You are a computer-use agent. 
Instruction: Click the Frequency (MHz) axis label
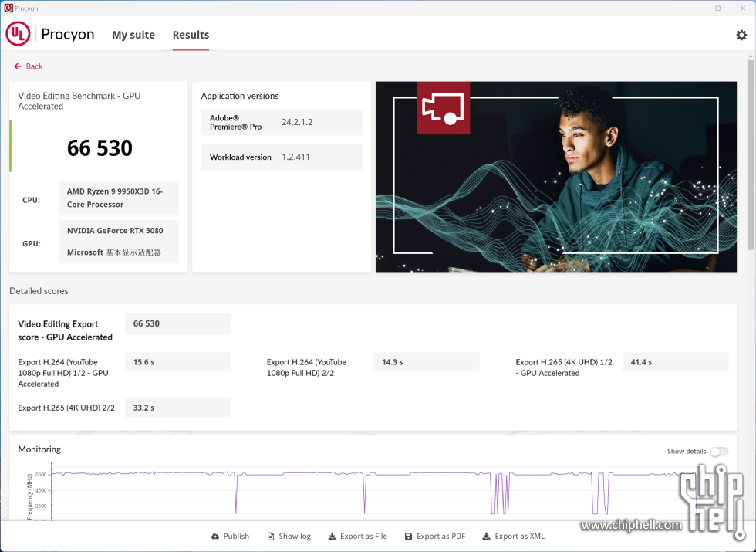29,496
